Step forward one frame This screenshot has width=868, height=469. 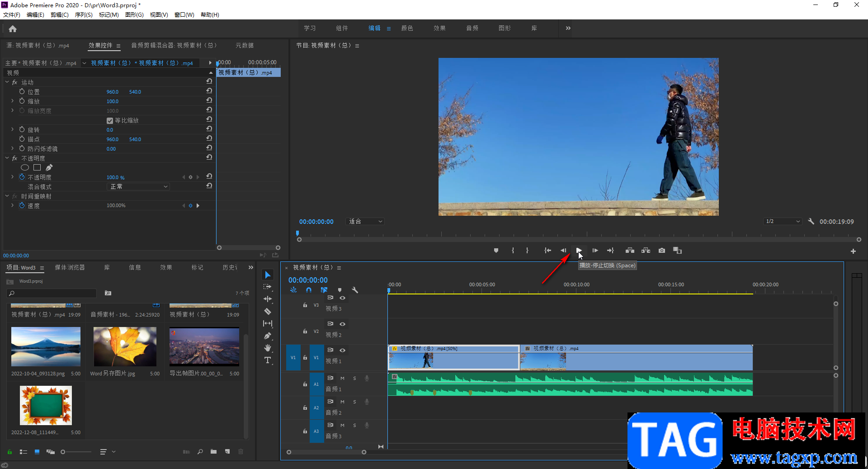[x=595, y=251]
